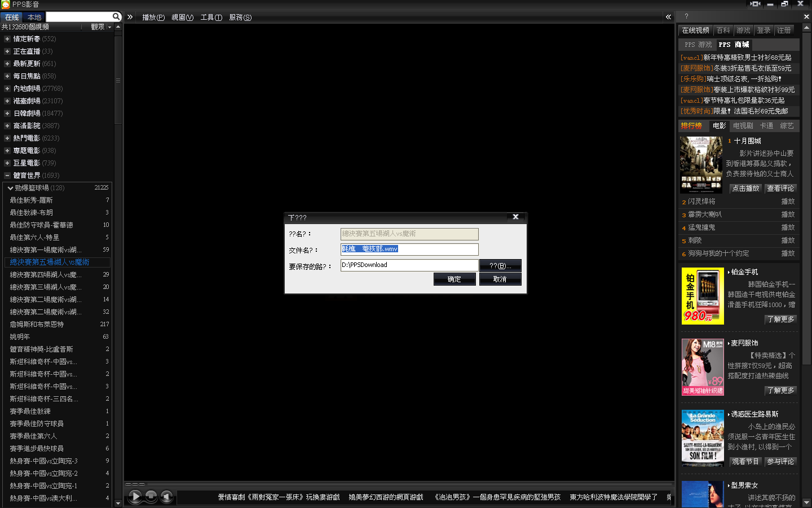Select the 卡通 ranking tab
The height and width of the screenshot is (508, 812).
pos(766,126)
